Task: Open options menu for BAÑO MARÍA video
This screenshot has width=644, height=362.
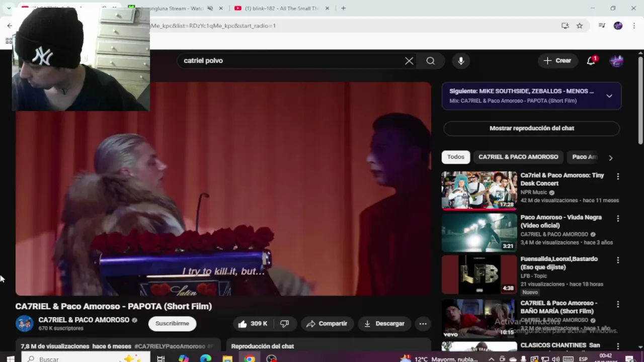Action: point(618,304)
